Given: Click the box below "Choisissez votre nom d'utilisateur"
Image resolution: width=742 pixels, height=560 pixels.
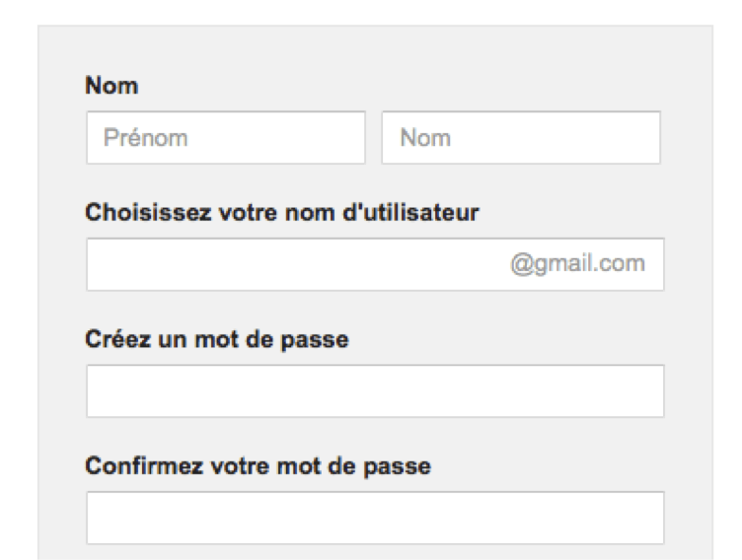Looking at the screenshot, I should (x=296, y=264).
